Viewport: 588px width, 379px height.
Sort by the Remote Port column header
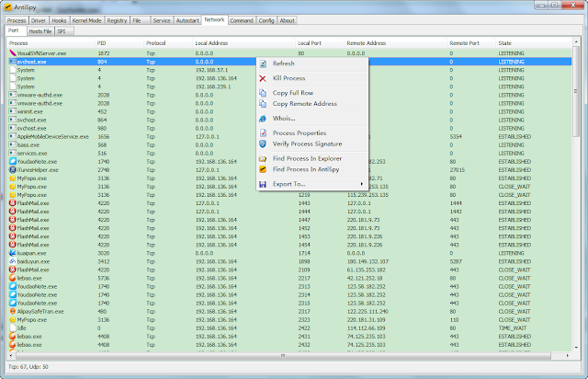pyautogui.click(x=471, y=43)
